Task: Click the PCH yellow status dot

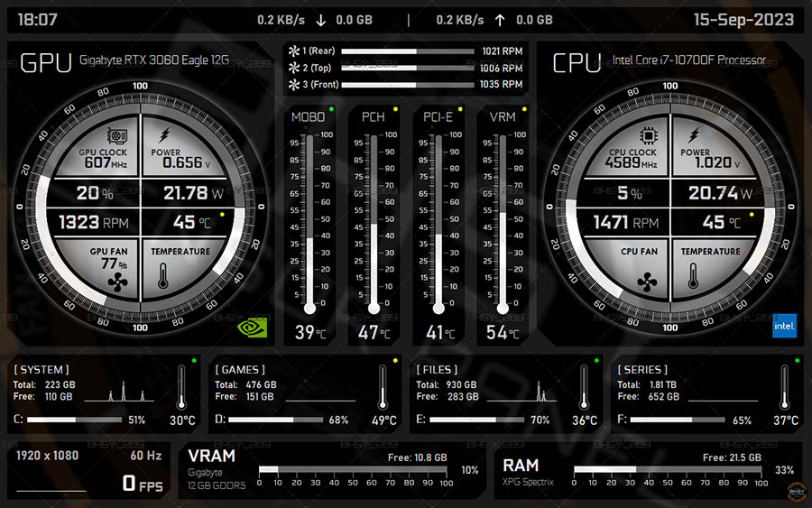Action: coord(396,109)
